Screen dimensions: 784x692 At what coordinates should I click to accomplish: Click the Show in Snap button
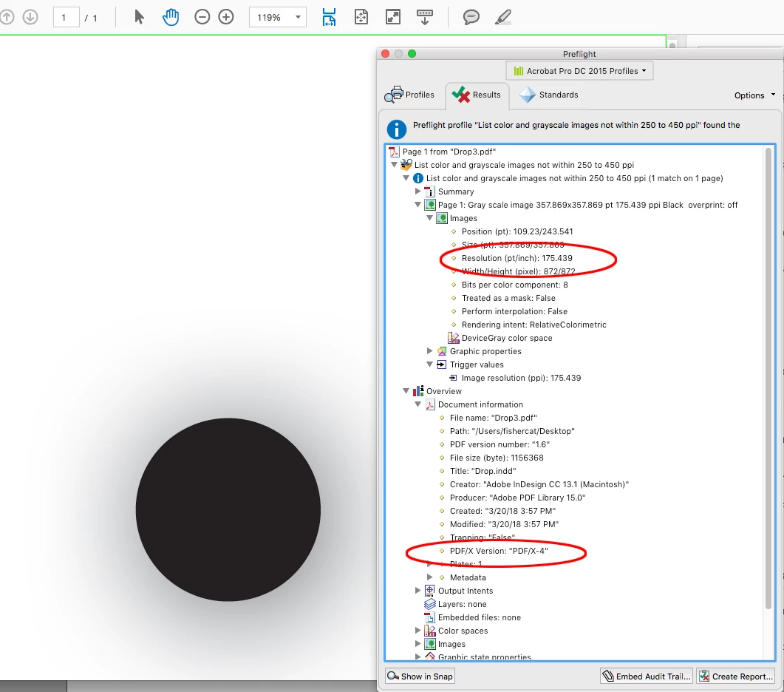coord(420,676)
